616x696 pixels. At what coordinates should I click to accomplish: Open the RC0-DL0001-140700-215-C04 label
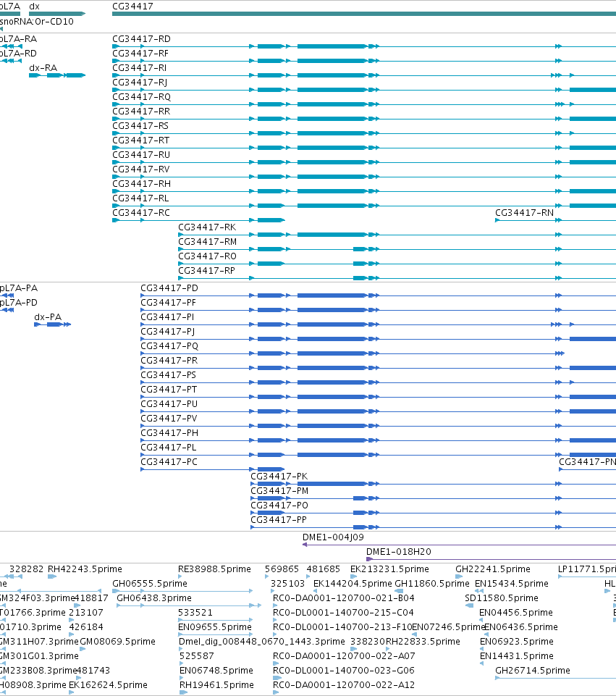pyautogui.click(x=344, y=613)
